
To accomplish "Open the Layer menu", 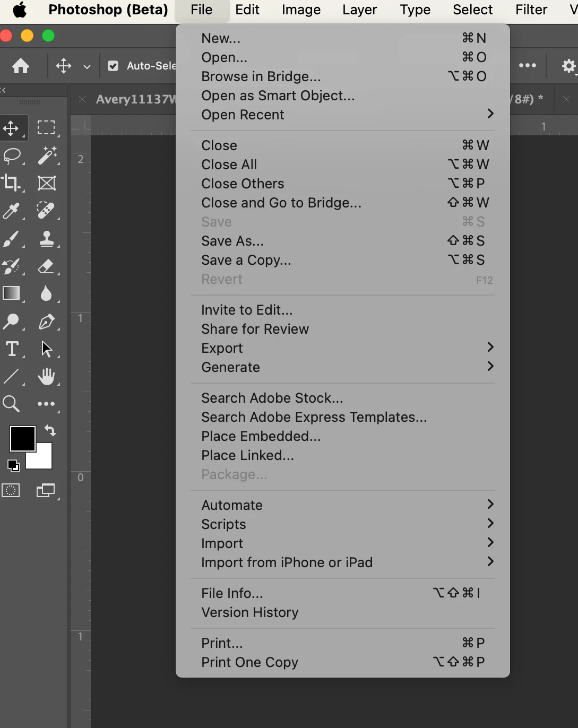I will pyautogui.click(x=359, y=10).
